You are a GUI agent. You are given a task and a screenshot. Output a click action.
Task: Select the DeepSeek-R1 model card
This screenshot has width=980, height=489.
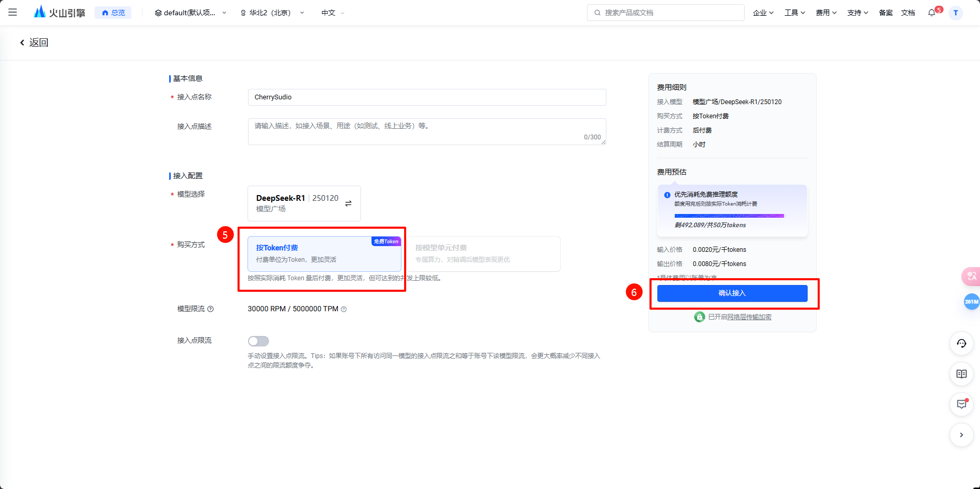[x=304, y=203]
